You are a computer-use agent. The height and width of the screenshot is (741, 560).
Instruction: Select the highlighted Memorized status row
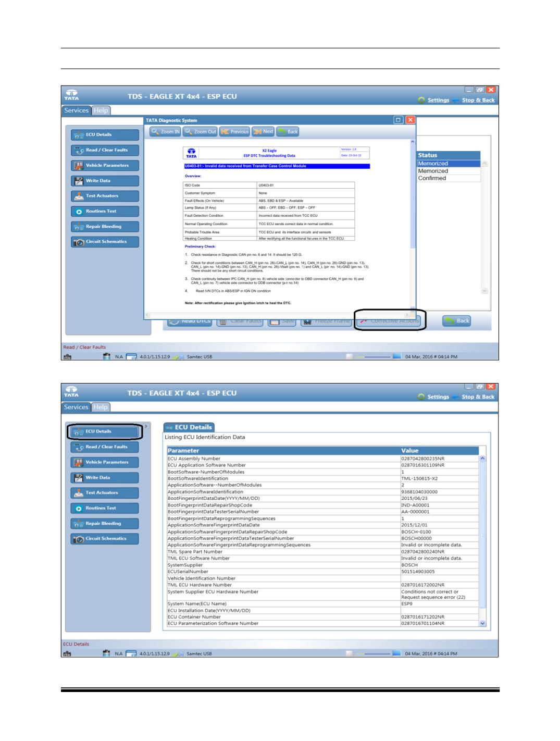pyautogui.click(x=449, y=164)
